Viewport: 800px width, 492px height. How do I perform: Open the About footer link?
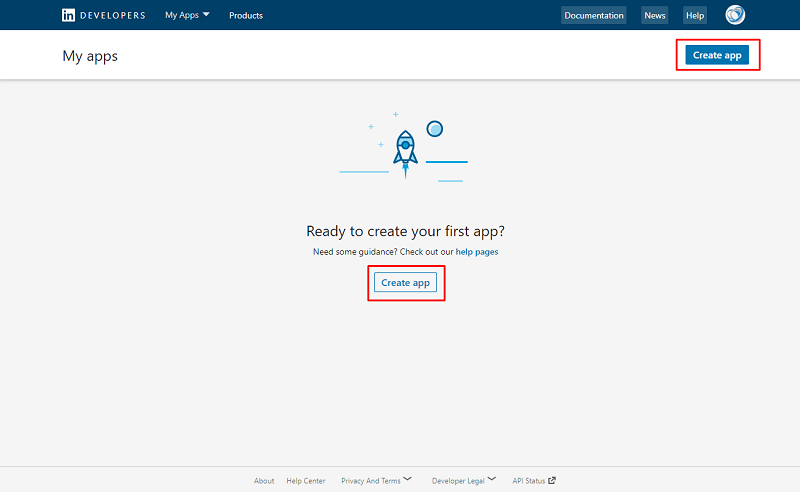pos(264,481)
